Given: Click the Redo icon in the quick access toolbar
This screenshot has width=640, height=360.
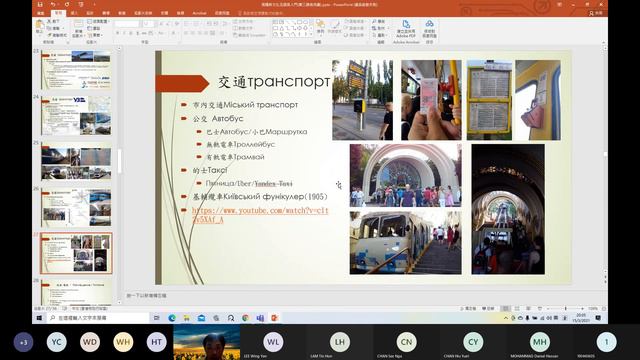Looking at the screenshot, I should [x=67, y=4].
